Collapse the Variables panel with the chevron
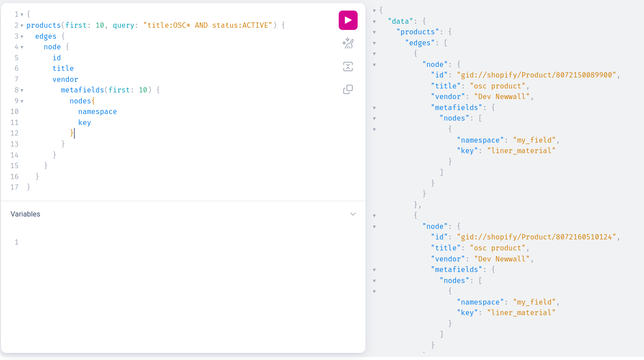Image resolution: width=644 pixels, height=360 pixels. coord(353,214)
